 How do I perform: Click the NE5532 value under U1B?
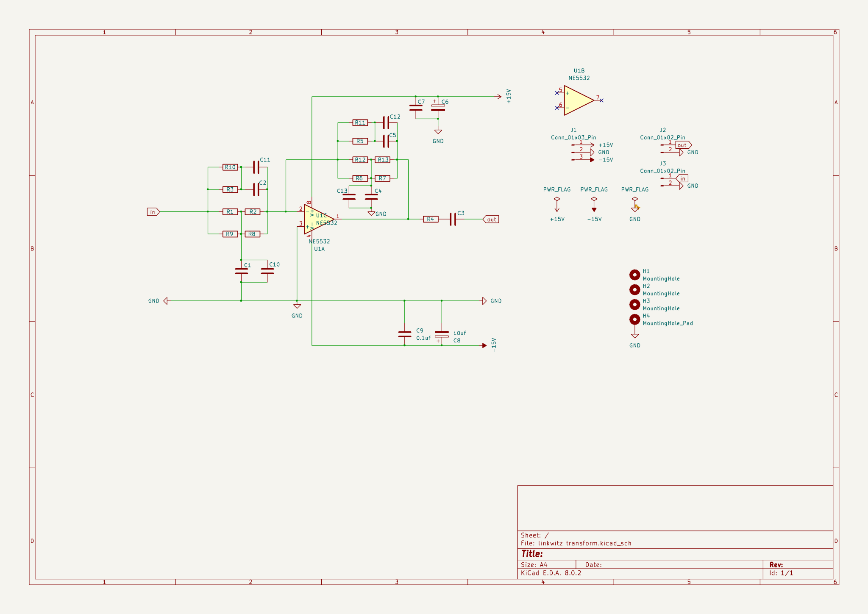pyautogui.click(x=579, y=78)
